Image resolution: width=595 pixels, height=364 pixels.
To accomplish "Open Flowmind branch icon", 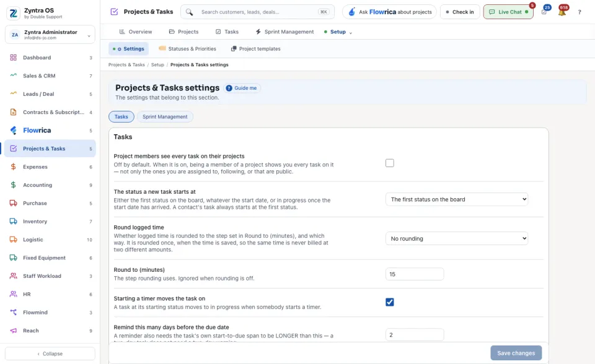I will [x=13, y=312].
